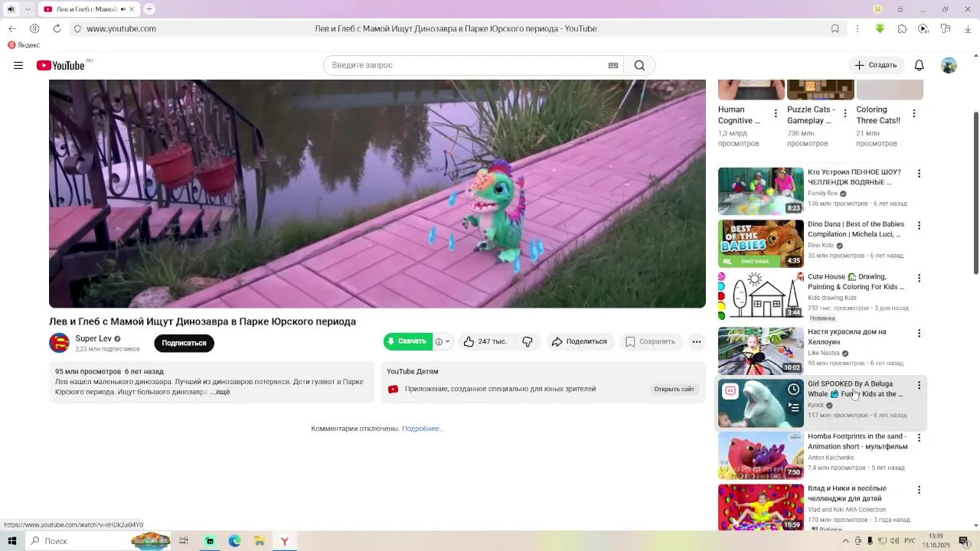Click Подписаться subscribe button
The image size is (980, 551).
click(184, 343)
